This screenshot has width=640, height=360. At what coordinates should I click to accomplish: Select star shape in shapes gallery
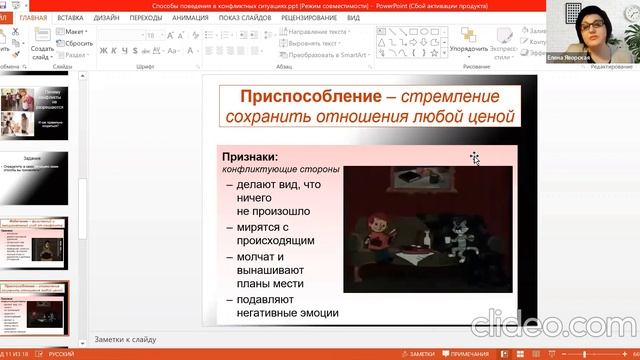(x=434, y=53)
